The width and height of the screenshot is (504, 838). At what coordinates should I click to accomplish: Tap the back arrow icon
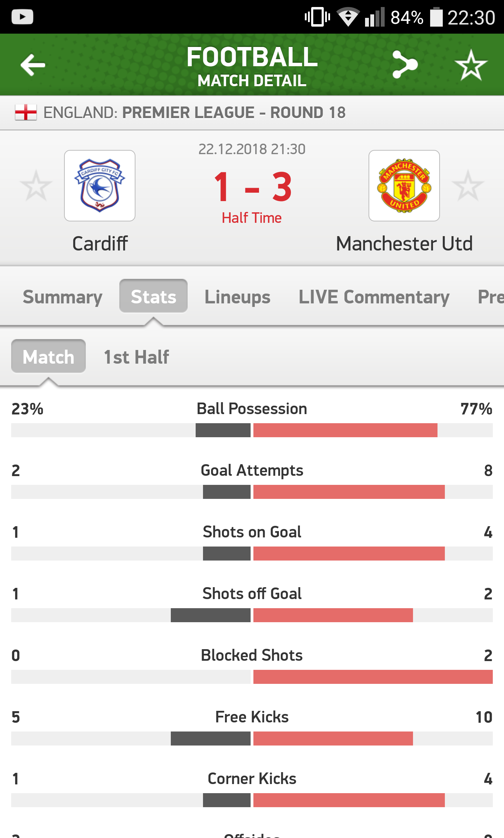(x=33, y=65)
